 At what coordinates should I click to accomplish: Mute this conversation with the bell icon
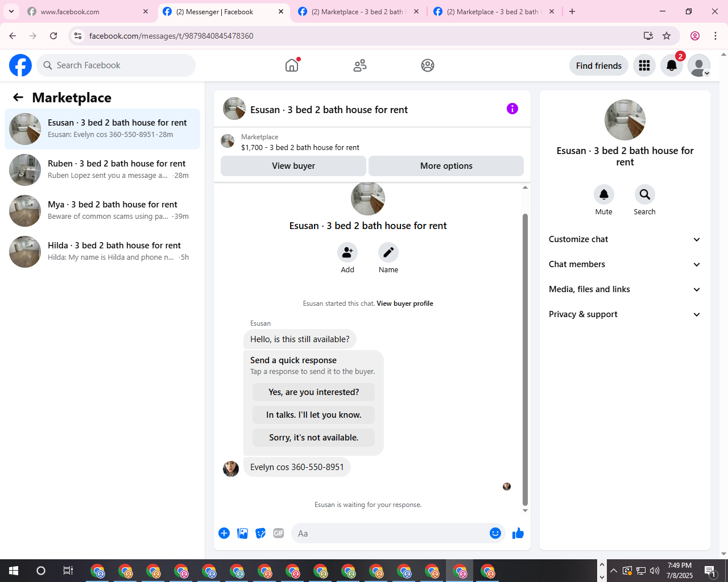click(x=604, y=194)
